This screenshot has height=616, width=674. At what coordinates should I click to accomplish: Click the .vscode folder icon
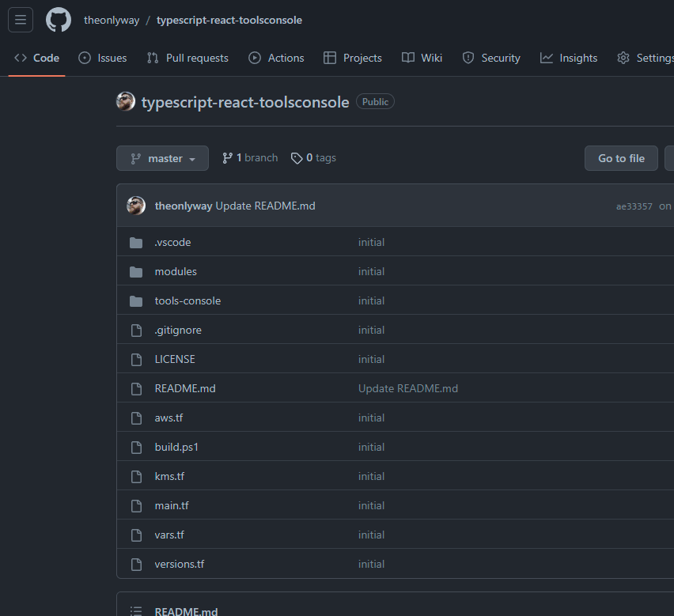[x=136, y=243]
